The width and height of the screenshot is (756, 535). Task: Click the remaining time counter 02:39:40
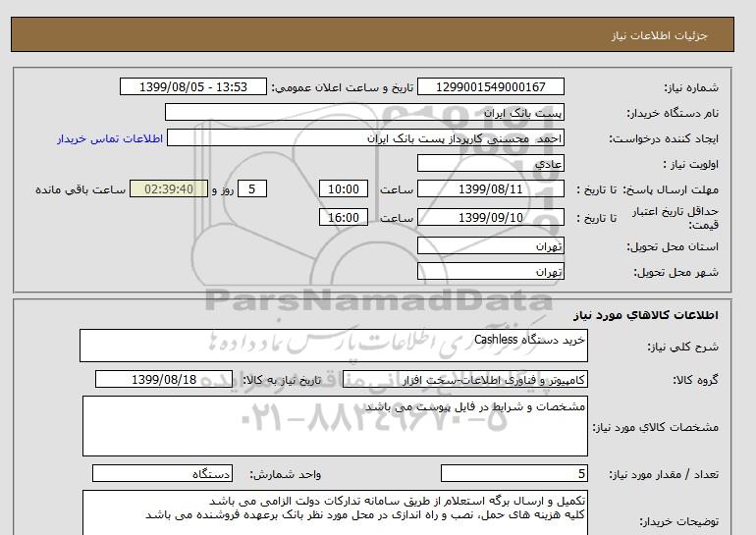[x=169, y=188]
